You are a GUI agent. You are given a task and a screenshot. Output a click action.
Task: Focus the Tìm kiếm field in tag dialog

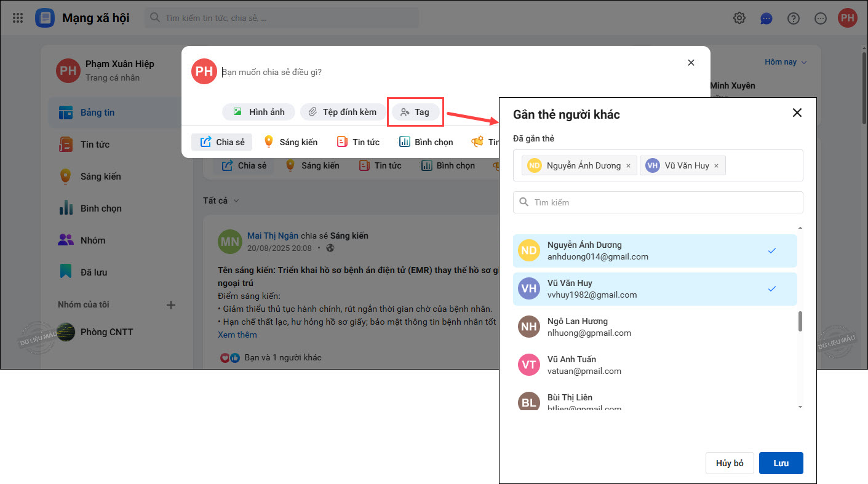pyautogui.click(x=658, y=202)
